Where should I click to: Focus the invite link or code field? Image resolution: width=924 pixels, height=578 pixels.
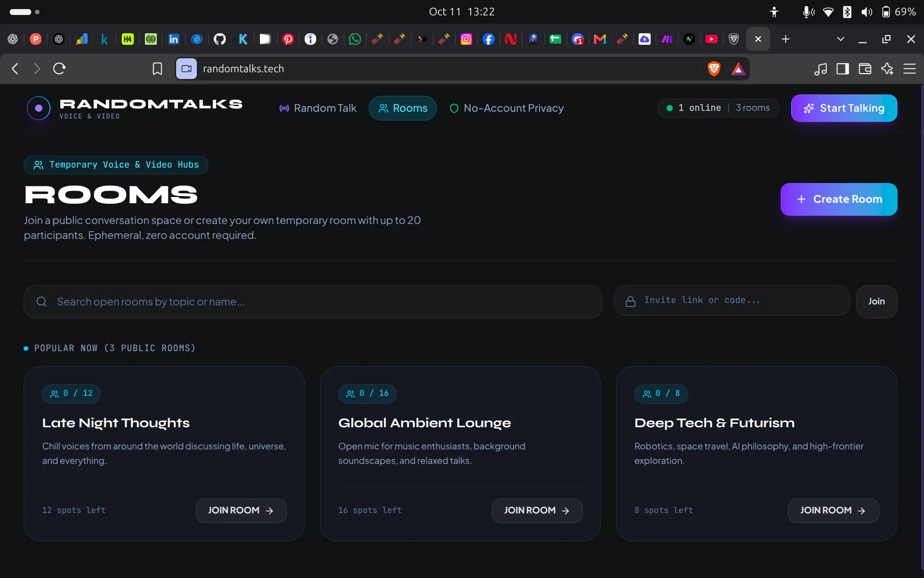[731, 301]
